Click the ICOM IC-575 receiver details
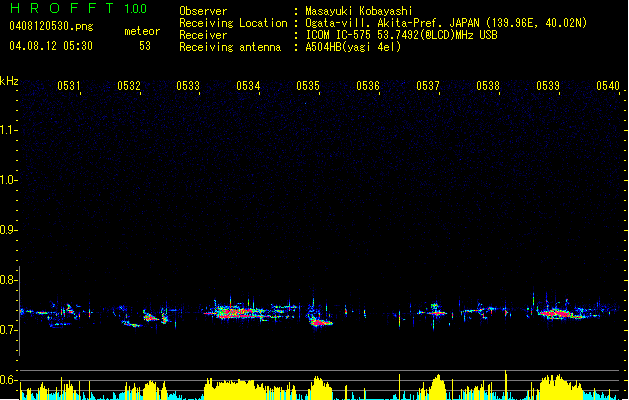The height and width of the screenshot is (400, 629). [402, 35]
